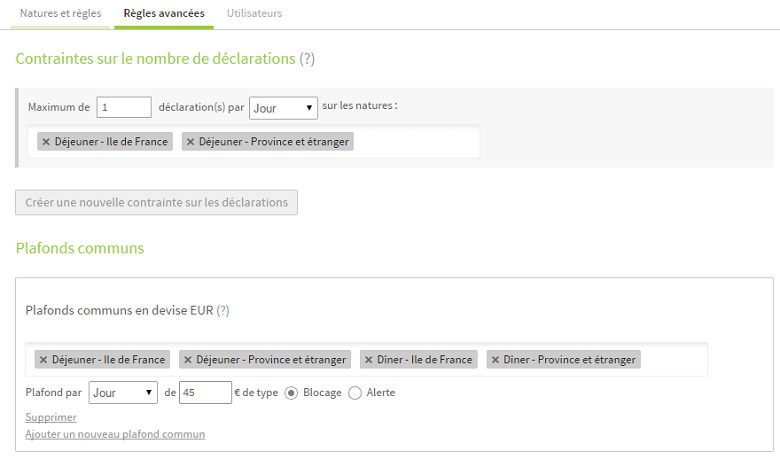Remove Déjeuner - Ile de France tag in Plafonds communs

pyautogui.click(x=43, y=360)
